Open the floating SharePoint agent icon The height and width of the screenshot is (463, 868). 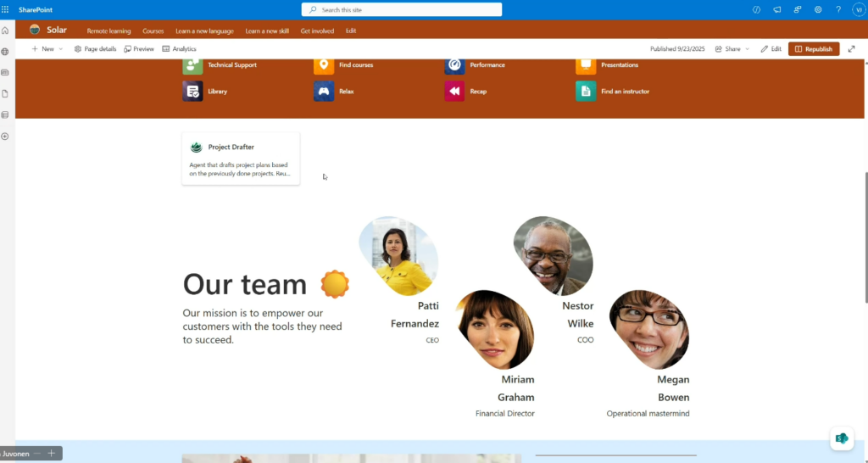[841, 438]
